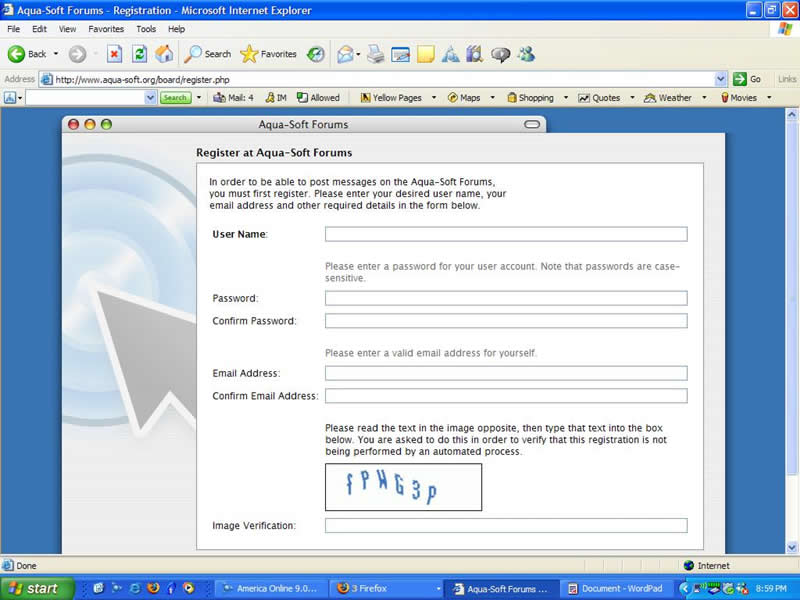Open the Windows start menu
Screen dimensions: 800x600
37,589
